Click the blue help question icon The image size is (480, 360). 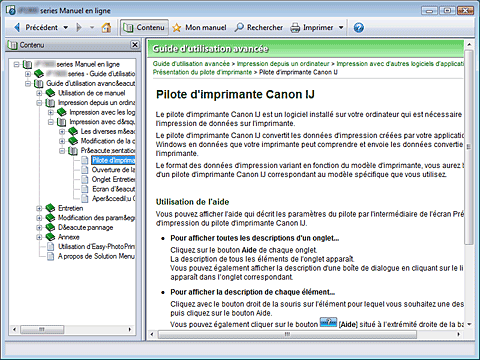click(x=358, y=28)
